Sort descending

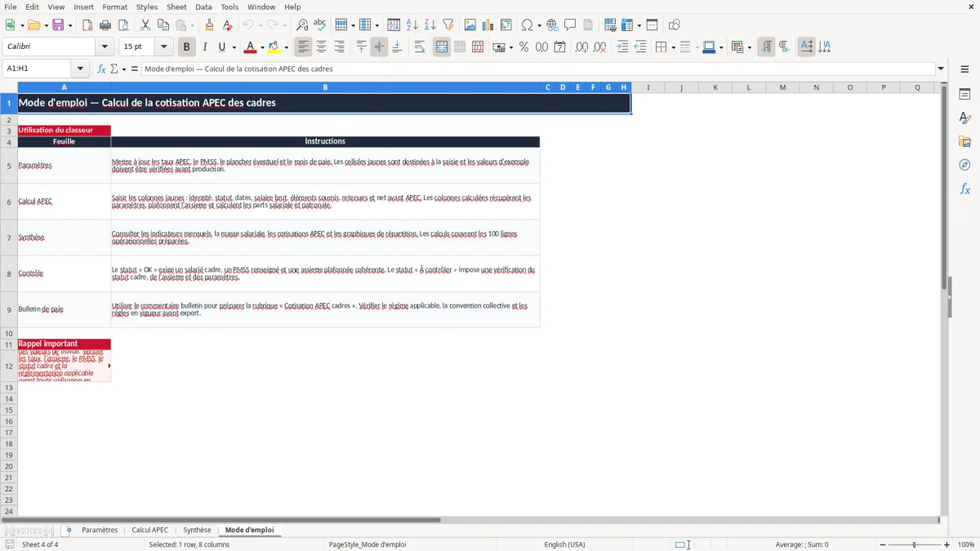tap(430, 25)
